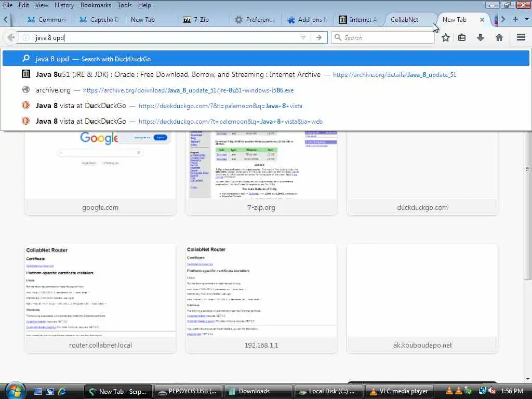
Task: Bookmark this page with star icon
Action: (445, 37)
